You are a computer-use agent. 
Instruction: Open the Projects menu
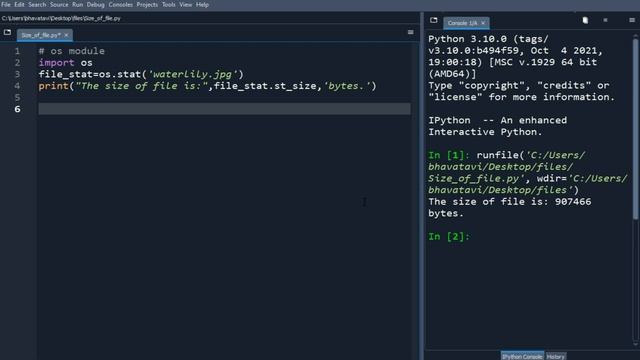pyautogui.click(x=147, y=5)
